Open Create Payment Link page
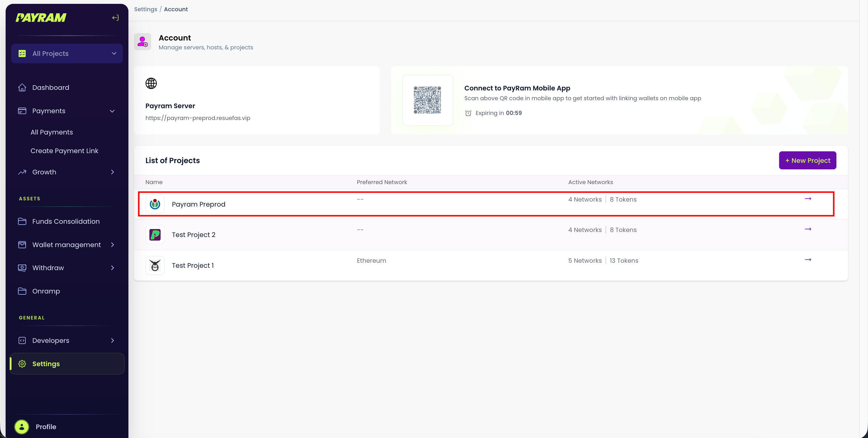868x438 pixels. [64, 151]
